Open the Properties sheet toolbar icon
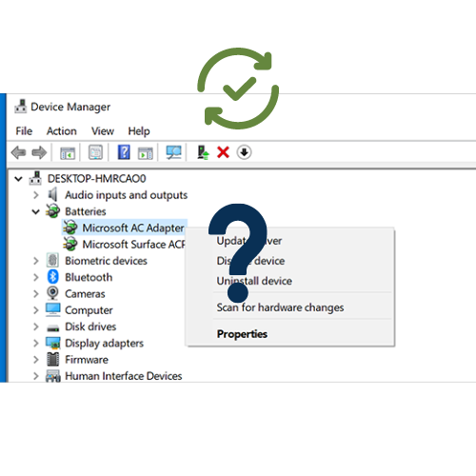This screenshot has height=476, width=476. (x=95, y=152)
